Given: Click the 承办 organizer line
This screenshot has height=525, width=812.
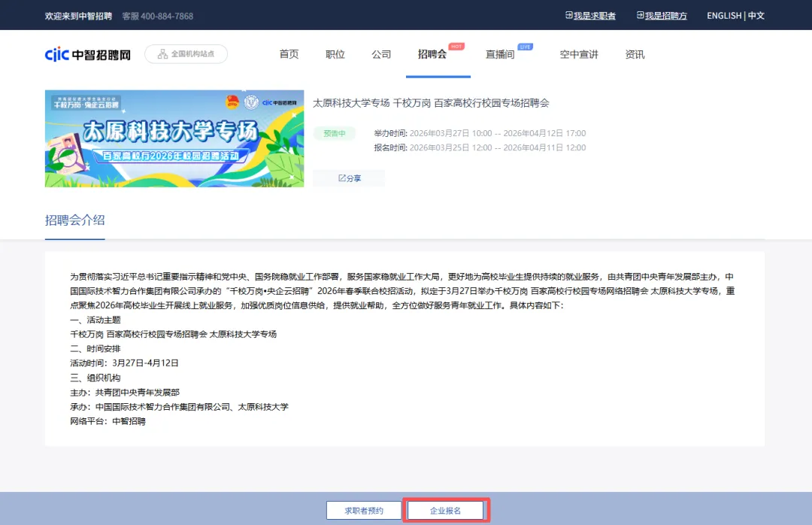Looking at the screenshot, I should (x=179, y=407).
